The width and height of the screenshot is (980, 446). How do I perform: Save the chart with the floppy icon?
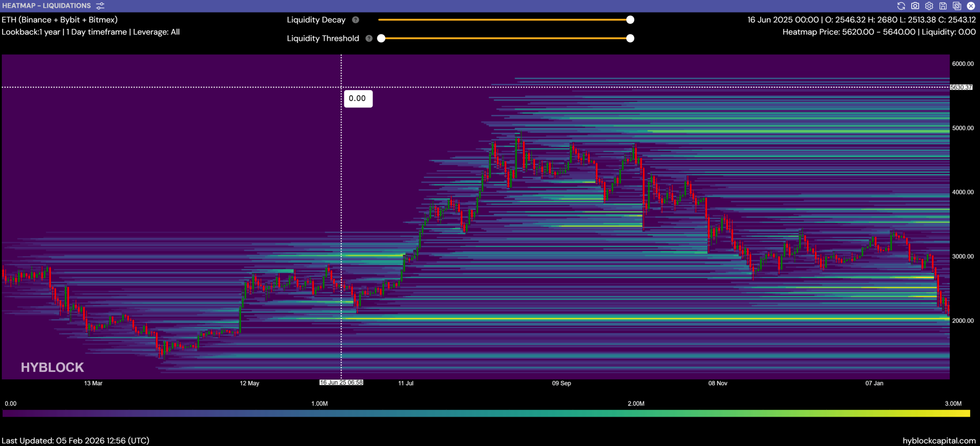[x=943, y=6]
